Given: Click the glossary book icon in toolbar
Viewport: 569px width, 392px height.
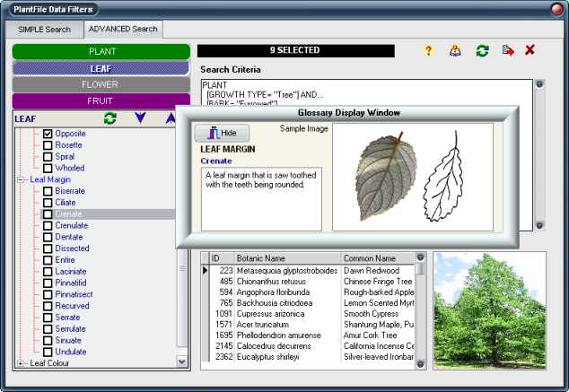Looking at the screenshot, I should point(455,51).
